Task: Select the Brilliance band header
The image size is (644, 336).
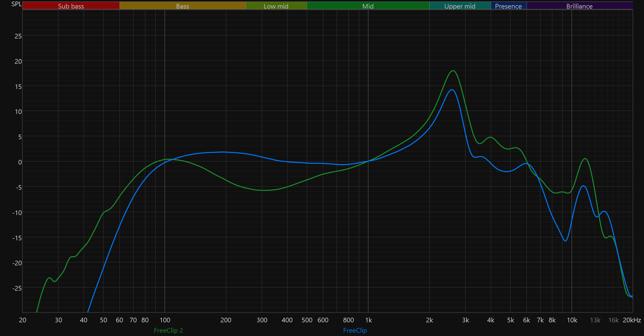Action: (580, 6)
